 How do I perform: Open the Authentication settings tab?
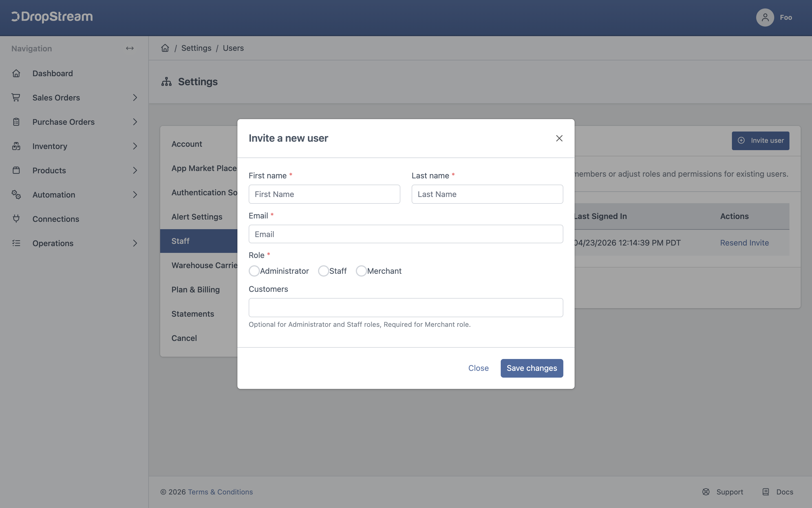point(199,192)
